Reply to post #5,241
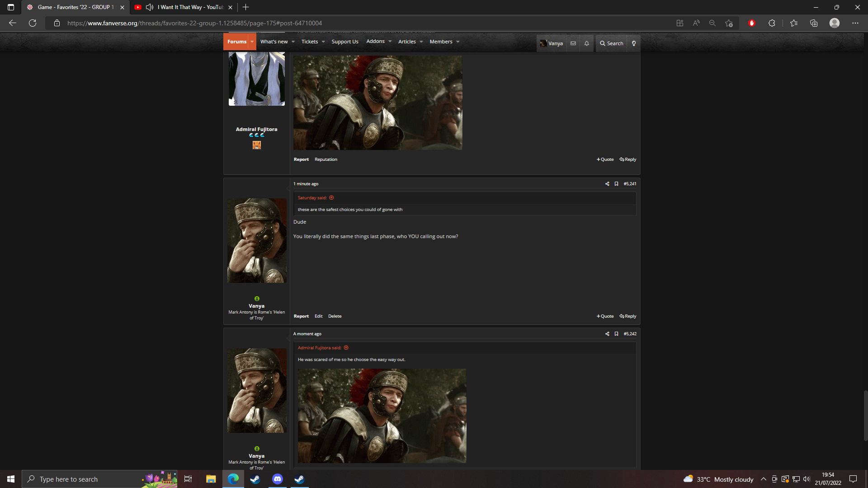Viewport: 868px width, 488px height. (628, 316)
